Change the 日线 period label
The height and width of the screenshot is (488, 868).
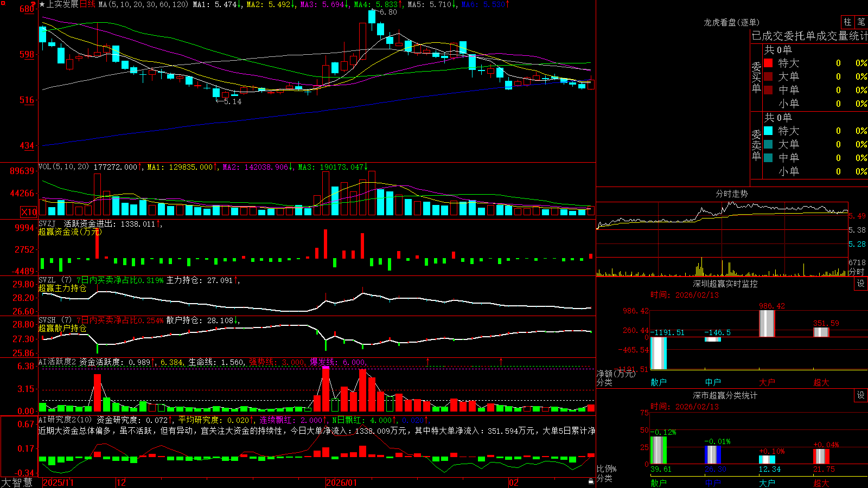(87, 4)
